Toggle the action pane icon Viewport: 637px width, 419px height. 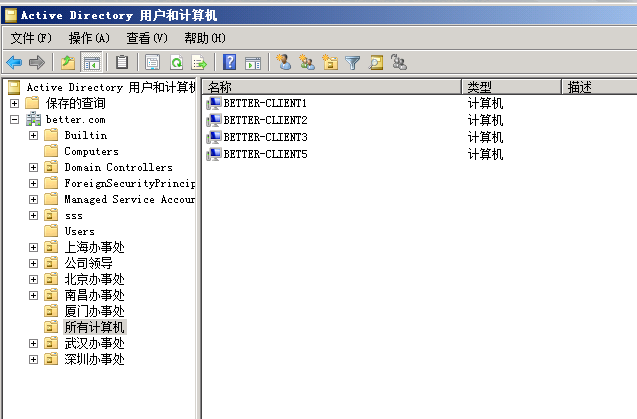pyautogui.click(x=253, y=63)
